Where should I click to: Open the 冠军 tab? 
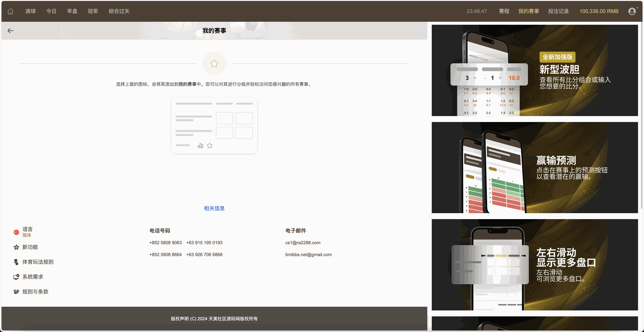93,11
